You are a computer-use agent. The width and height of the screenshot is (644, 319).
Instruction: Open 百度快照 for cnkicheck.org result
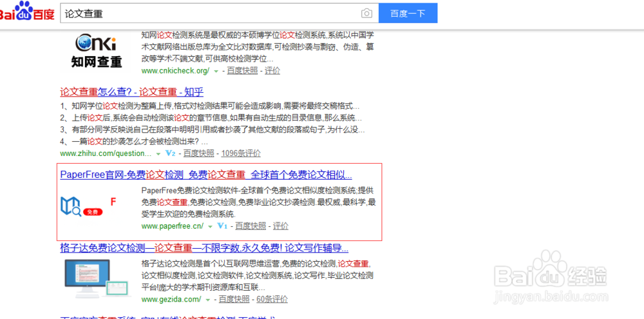pyautogui.click(x=242, y=71)
